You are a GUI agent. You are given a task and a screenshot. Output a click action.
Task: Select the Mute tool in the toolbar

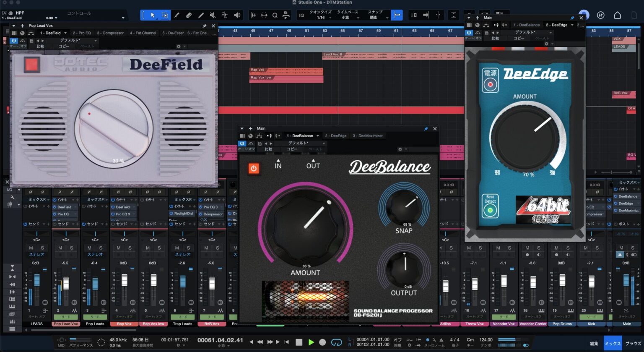pos(212,15)
